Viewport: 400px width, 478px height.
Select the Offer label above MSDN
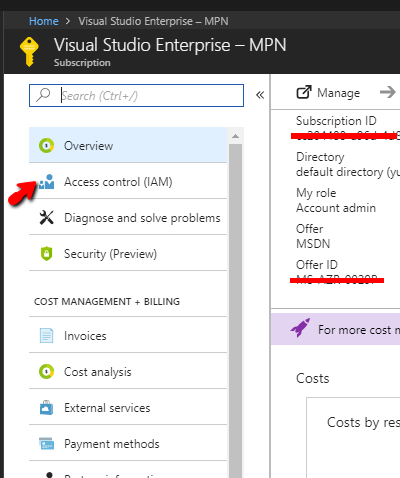pos(309,229)
